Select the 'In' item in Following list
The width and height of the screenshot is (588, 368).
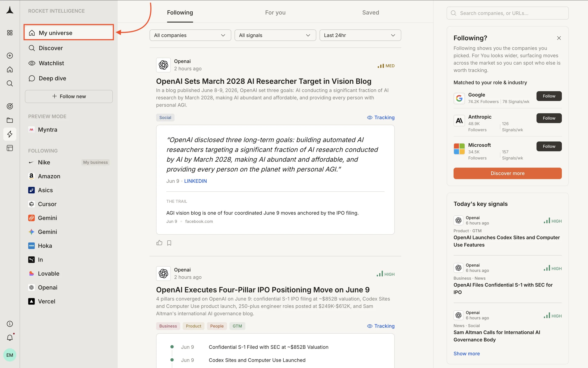[69, 260]
